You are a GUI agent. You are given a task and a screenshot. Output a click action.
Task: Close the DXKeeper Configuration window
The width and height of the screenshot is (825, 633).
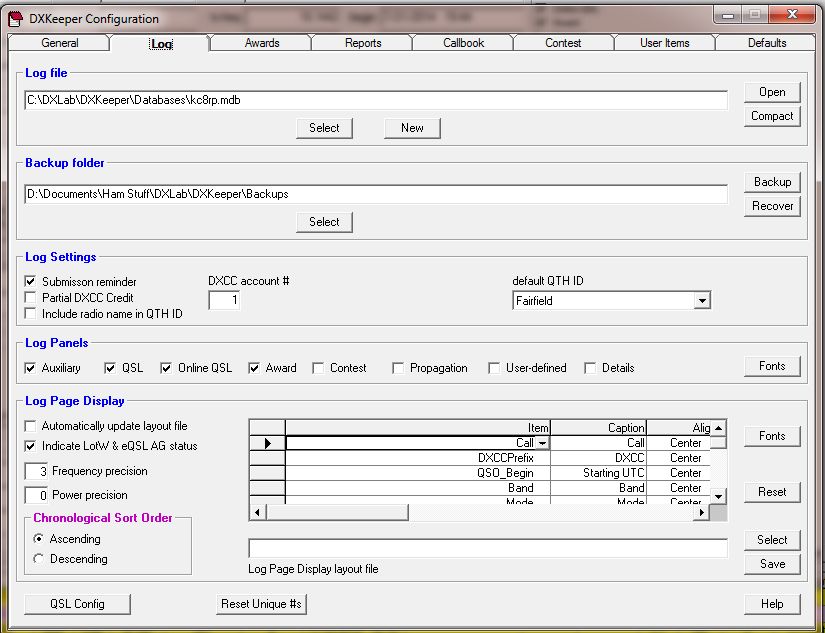point(792,15)
